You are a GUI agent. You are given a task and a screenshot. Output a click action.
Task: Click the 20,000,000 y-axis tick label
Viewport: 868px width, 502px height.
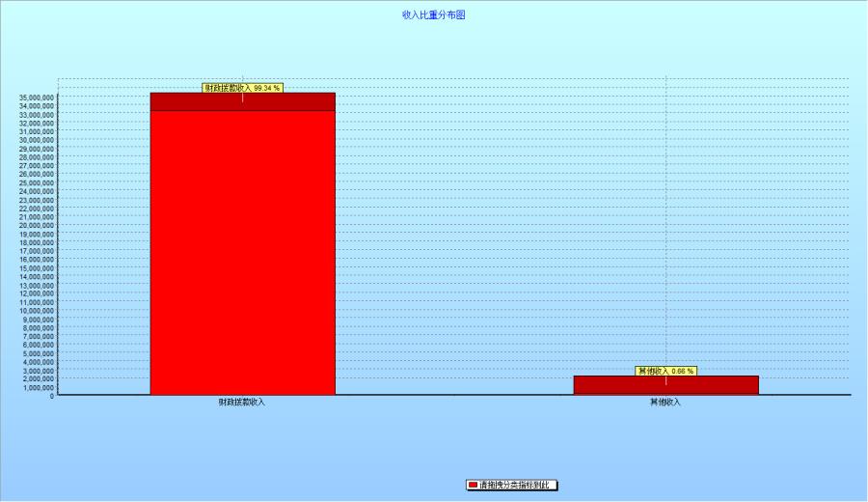click(x=37, y=225)
